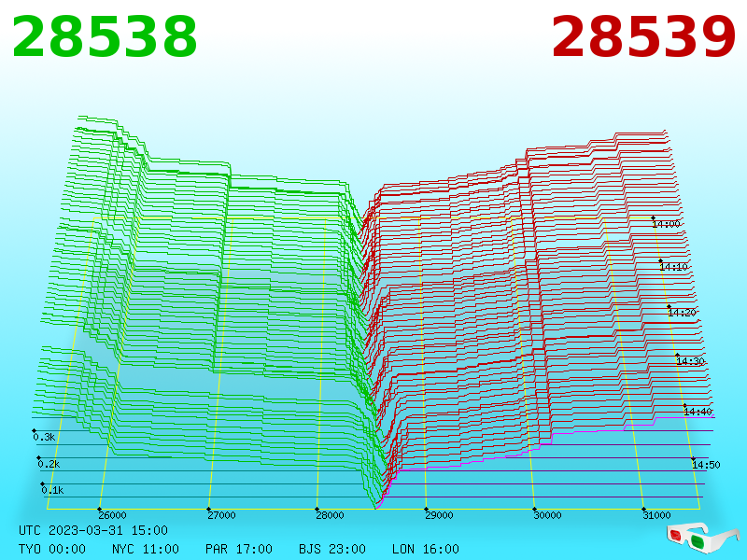Click the TYO 00:00 clock
This screenshot has width=747, height=560.
[52, 549]
